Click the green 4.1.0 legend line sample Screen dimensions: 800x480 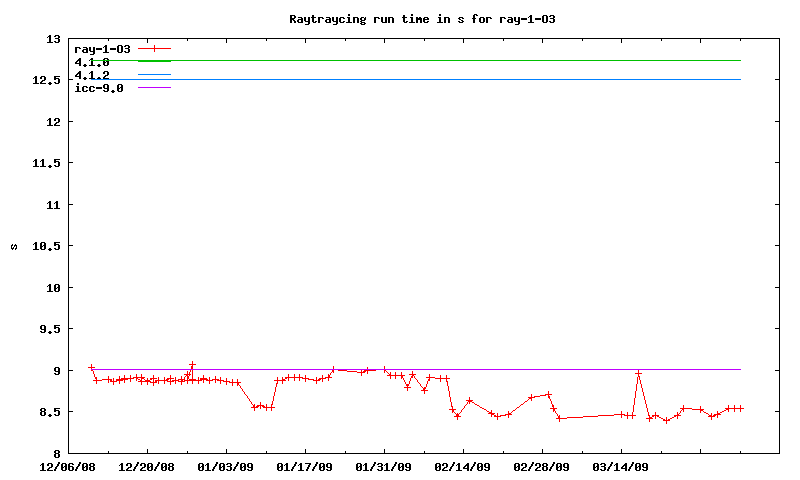[x=155, y=61]
